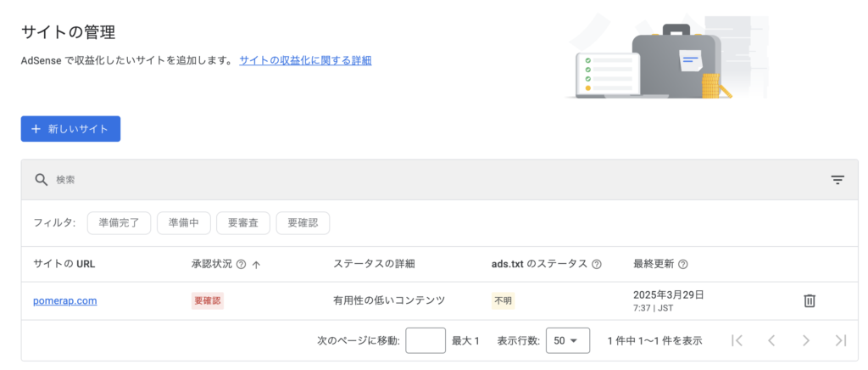
Task: Toggle the 準備完了 filter chip
Action: tap(119, 223)
